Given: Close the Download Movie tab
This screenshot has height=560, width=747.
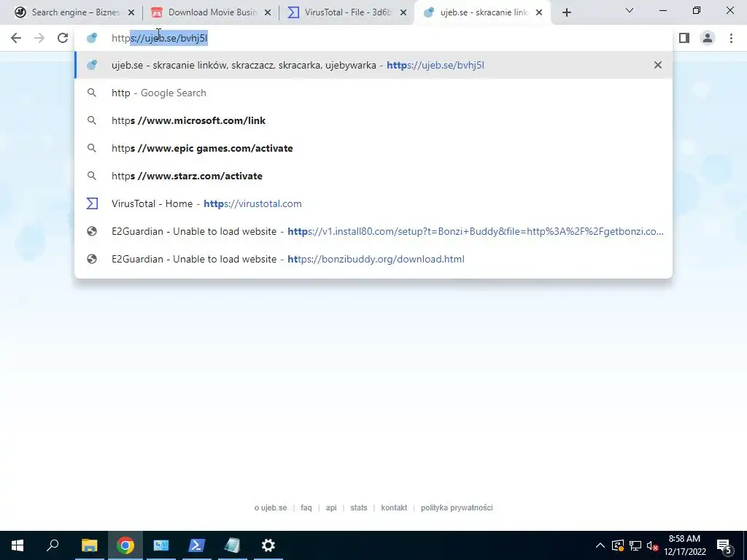Looking at the screenshot, I should point(268,13).
